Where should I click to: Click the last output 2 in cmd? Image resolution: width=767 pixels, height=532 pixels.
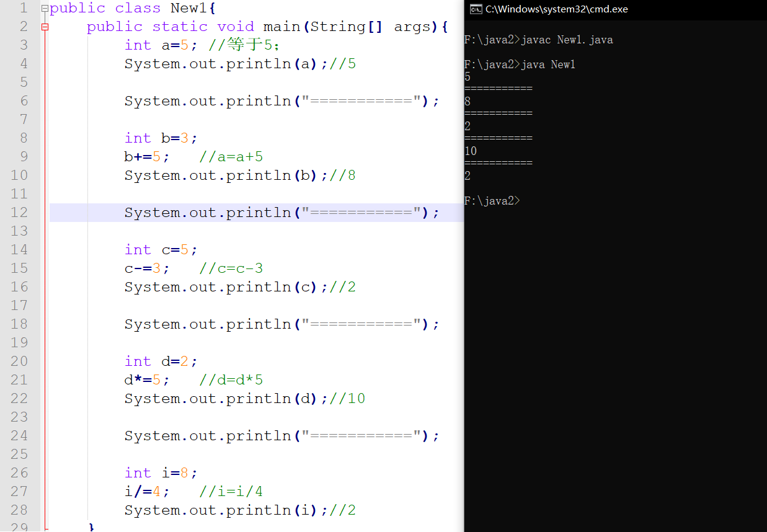[468, 176]
